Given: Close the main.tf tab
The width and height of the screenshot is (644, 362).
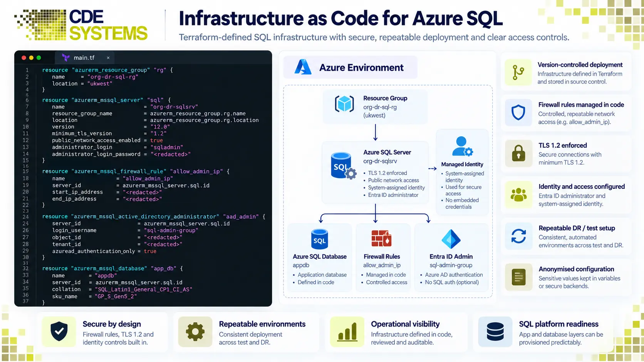Looking at the screenshot, I should (x=108, y=58).
